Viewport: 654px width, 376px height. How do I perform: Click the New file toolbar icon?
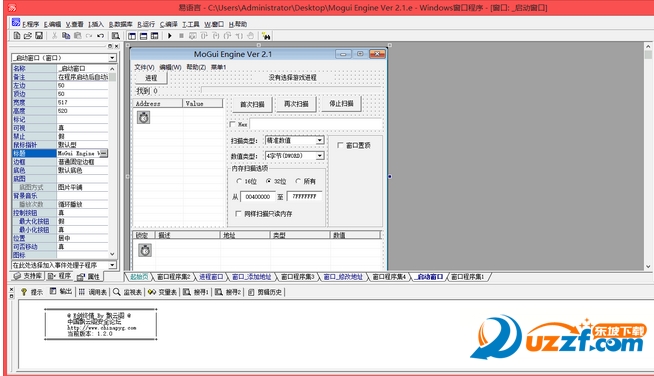click(16, 36)
